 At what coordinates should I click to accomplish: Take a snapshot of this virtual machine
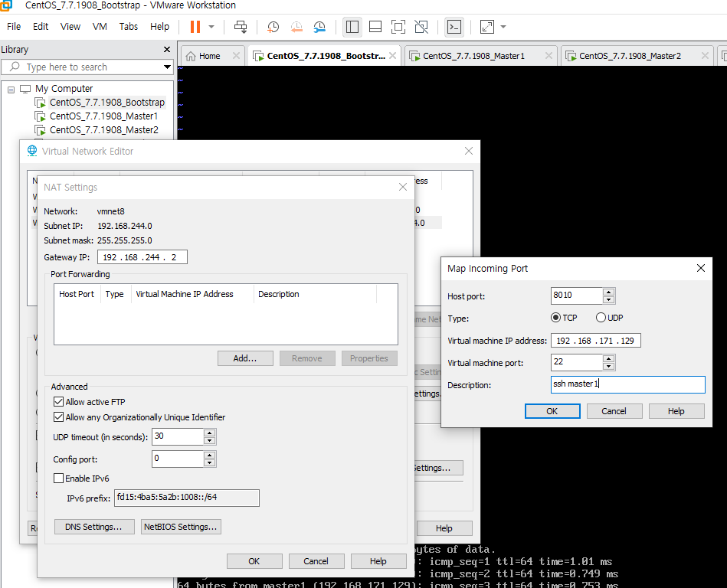point(273,27)
